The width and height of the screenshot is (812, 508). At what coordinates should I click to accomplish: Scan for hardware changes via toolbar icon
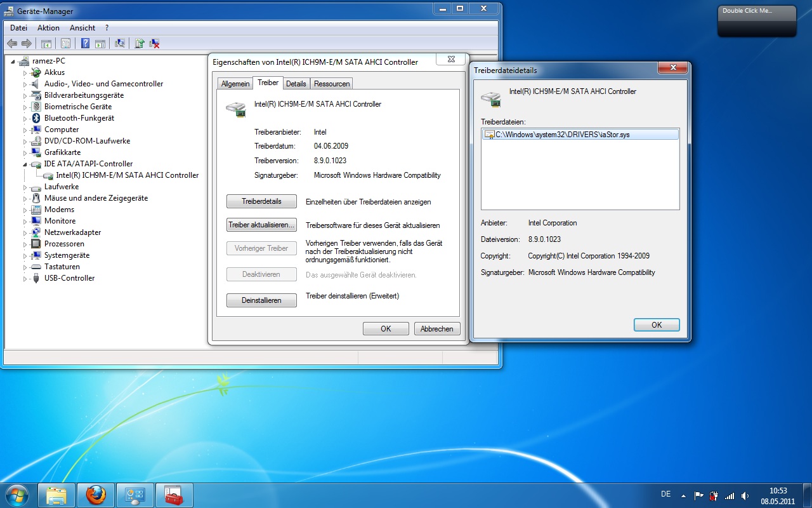click(119, 43)
